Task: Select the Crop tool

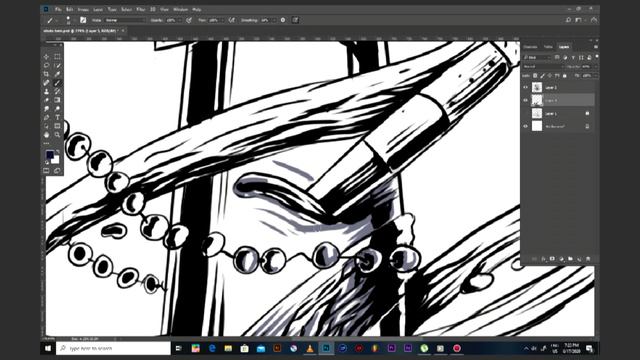Action: point(47,74)
